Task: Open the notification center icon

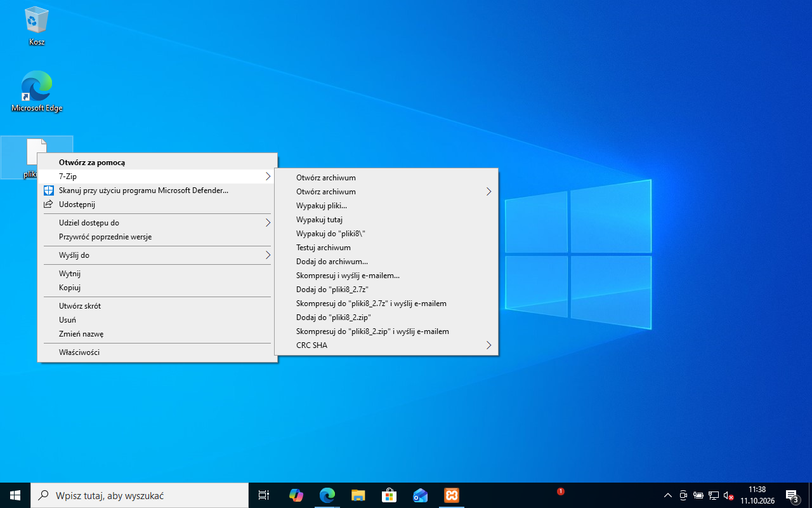Action: tap(792, 495)
